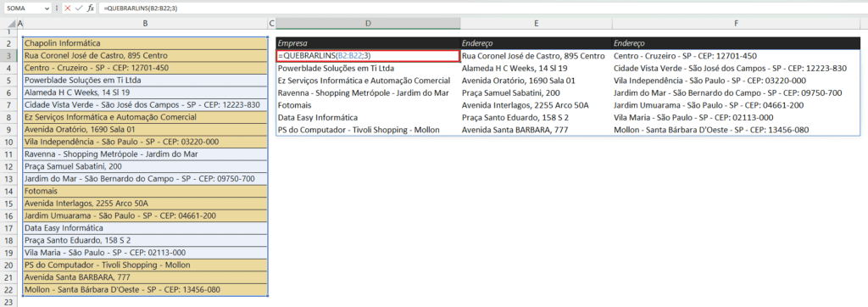Select Mollon - Santa Bárbara D'Oeste cell in column F
868x307 pixels.
[x=737, y=130]
